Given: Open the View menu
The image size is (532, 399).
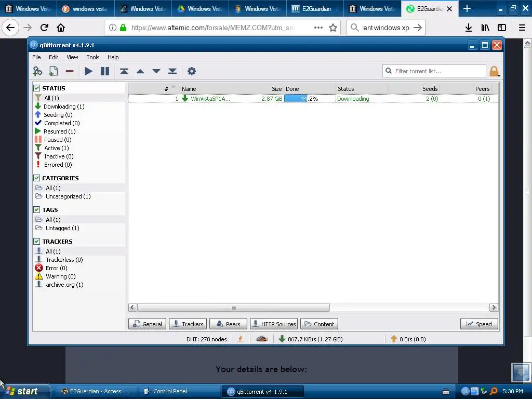Looking at the screenshot, I should (x=72, y=57).
